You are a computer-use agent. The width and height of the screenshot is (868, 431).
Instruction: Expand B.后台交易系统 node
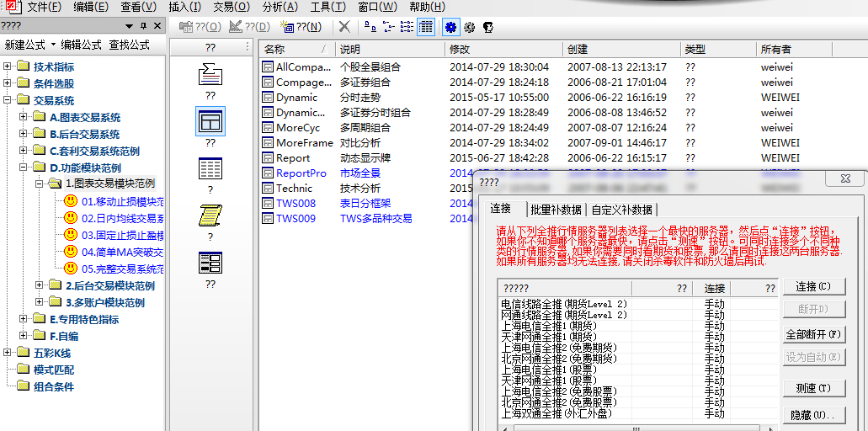(23, 134)
